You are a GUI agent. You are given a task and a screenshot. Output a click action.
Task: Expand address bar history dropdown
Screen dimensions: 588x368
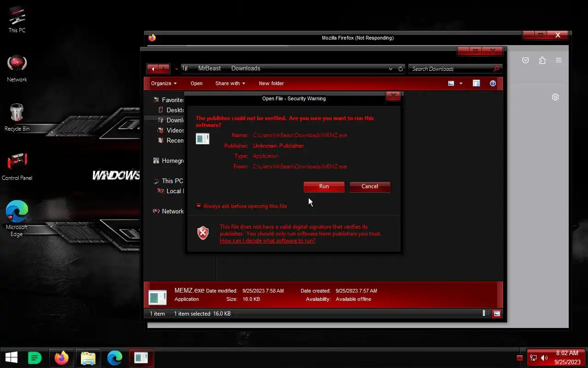tap(390, 69)
